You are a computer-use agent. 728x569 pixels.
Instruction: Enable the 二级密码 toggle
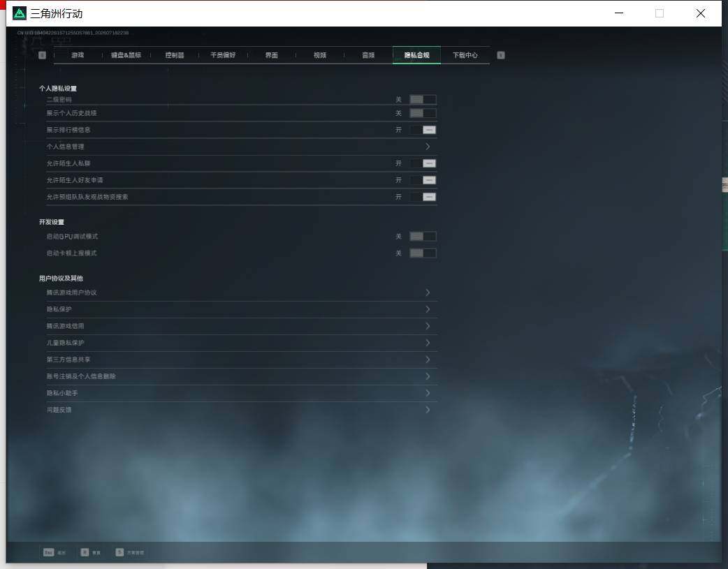(423, 99)
